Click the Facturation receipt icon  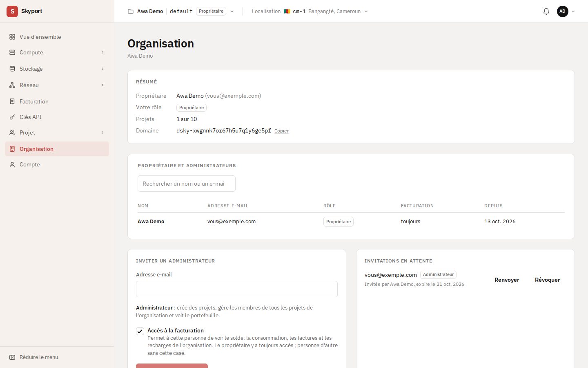pos(12,101)
